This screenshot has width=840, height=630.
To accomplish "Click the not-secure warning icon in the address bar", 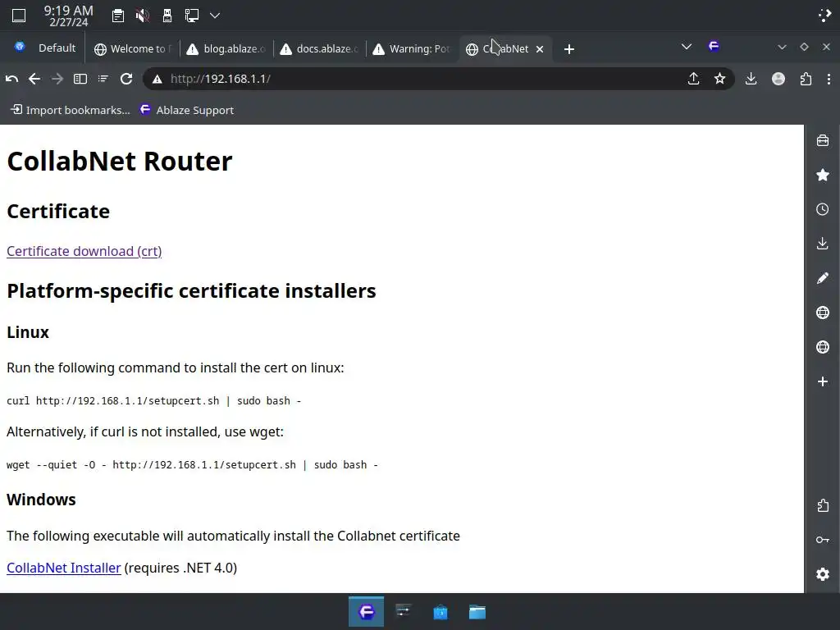I will 157,80.
